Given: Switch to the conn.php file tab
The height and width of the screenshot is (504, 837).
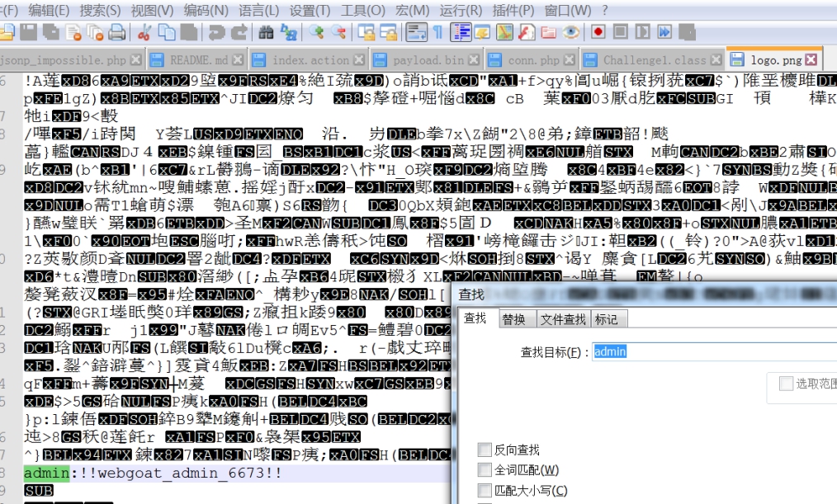Looking at the screenshot, I should [x=534, y=59].
